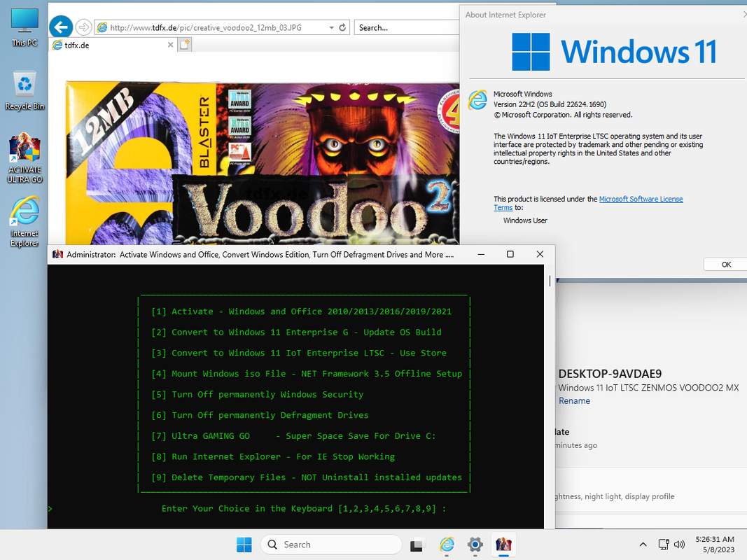Maximize the Administrator console window
The image size is (747, 560).
[x=510, y=254]
